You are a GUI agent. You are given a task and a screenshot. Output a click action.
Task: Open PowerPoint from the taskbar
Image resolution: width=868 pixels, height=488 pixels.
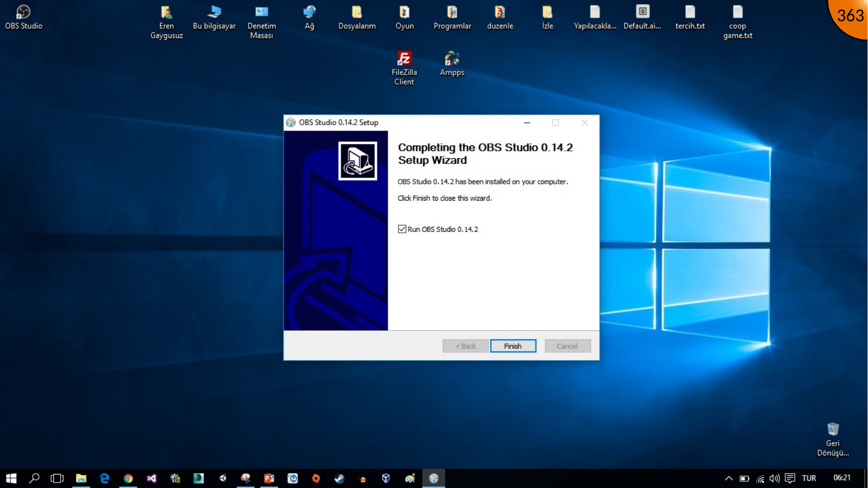coord(269,478)
